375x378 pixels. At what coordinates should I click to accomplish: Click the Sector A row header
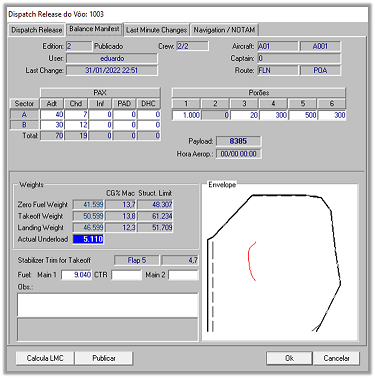coord(24,115)
